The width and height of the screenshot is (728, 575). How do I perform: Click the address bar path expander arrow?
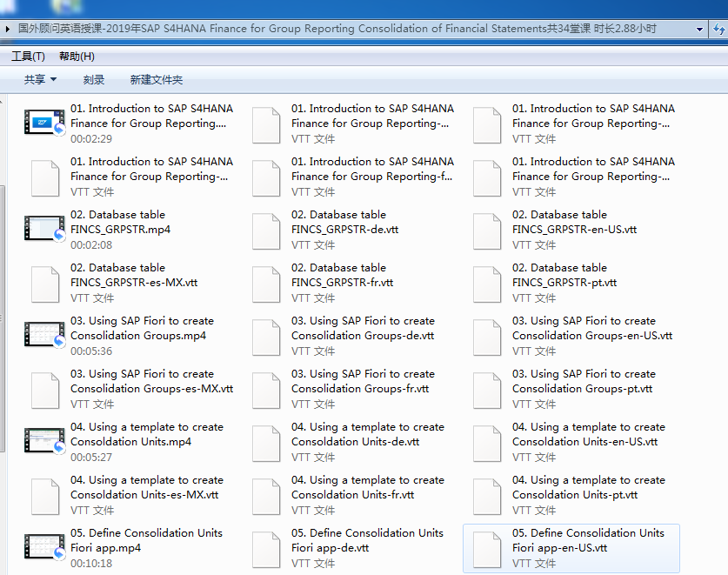tap(8, 29)
